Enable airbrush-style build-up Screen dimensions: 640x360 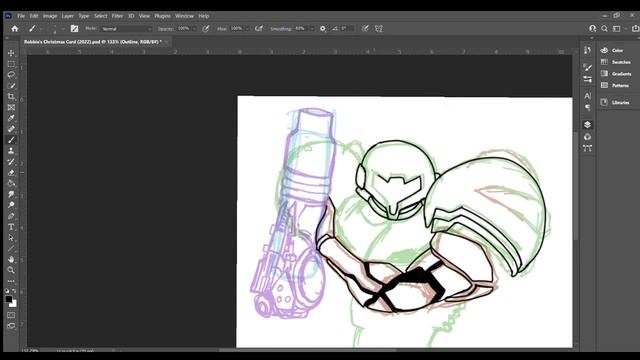click(x=259, y=29)
